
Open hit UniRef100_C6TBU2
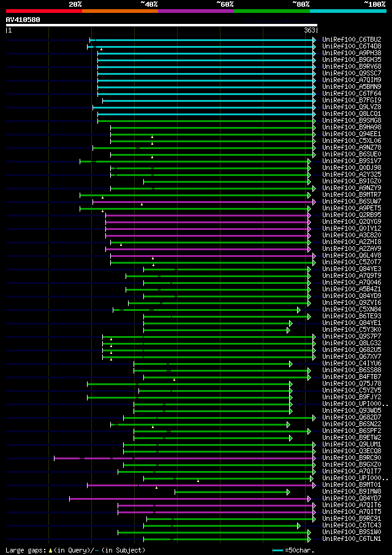[x=352, y=39]
